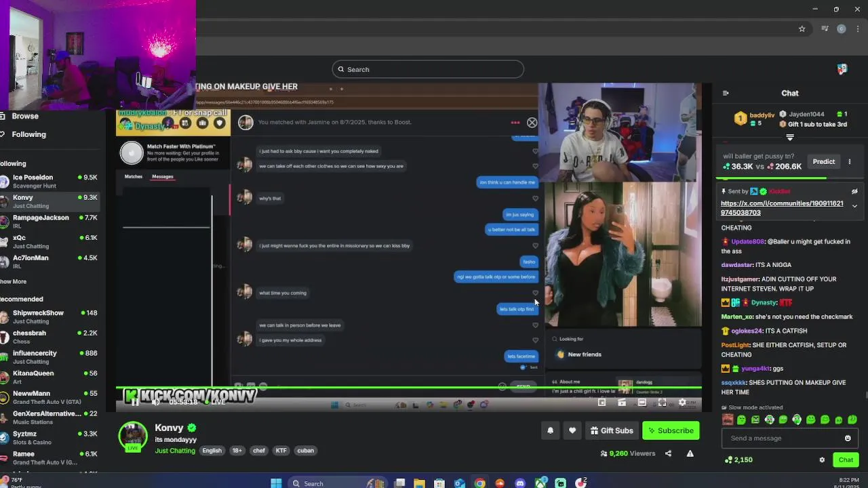The image size is (868, 488).
Task: Select the chef tag
Action: [259, 451]
